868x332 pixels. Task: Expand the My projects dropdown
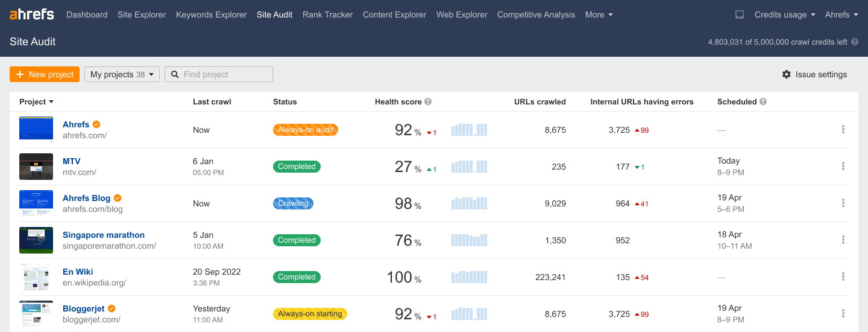coord(122,74)
